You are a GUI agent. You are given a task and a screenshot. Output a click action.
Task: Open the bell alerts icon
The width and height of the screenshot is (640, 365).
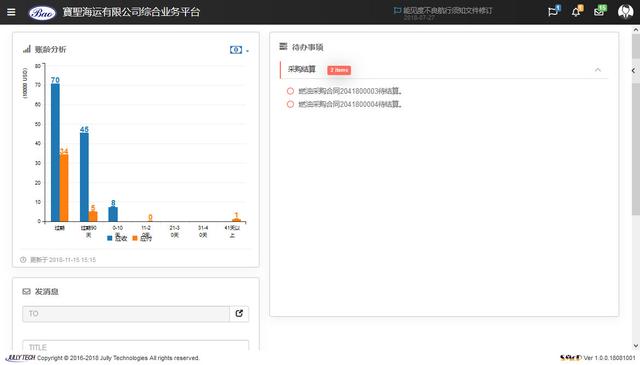coord(576,11)
